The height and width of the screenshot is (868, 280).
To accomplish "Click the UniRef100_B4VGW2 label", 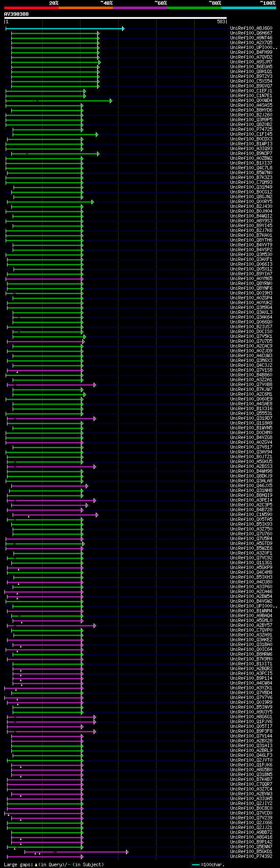I will [x=251, y=601].
